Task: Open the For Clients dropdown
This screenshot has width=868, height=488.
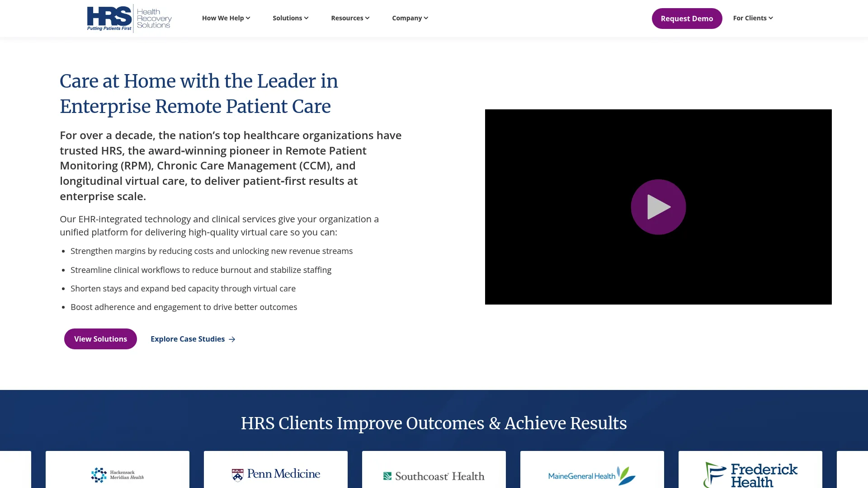Action: pos(753,18)
